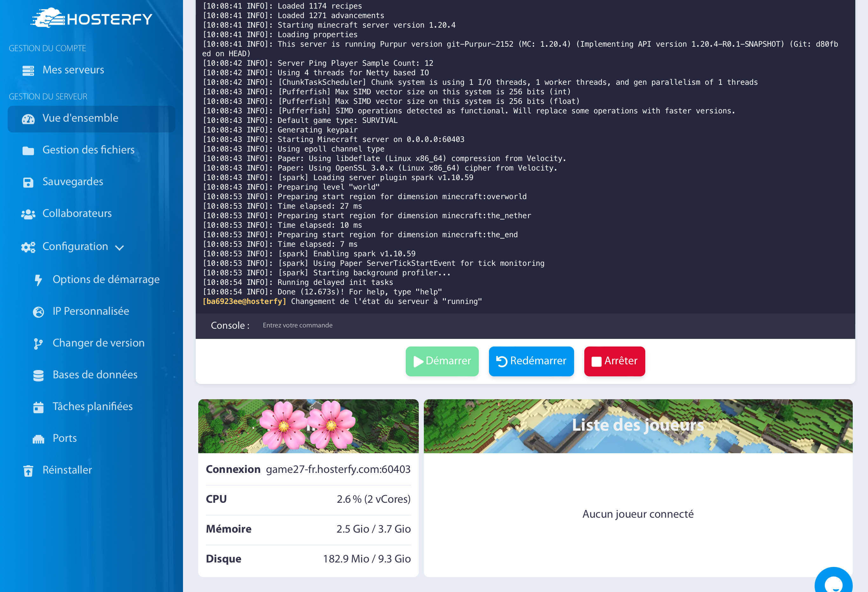
Task: Click the green Démarrer button
Action: point(442,361)
